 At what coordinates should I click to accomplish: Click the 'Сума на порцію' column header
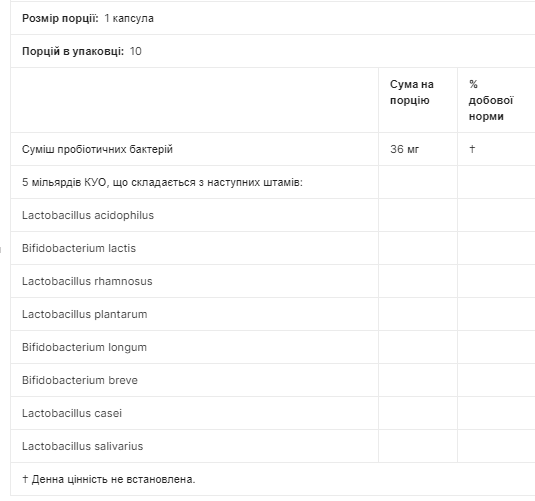point(412,92)
